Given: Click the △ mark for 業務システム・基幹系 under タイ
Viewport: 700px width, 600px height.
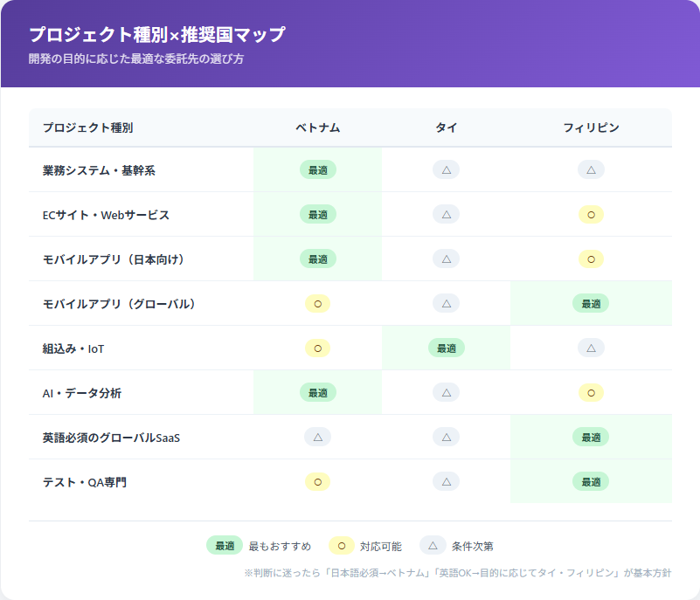Looking at the screenshot, I should (x=447, y=170).
